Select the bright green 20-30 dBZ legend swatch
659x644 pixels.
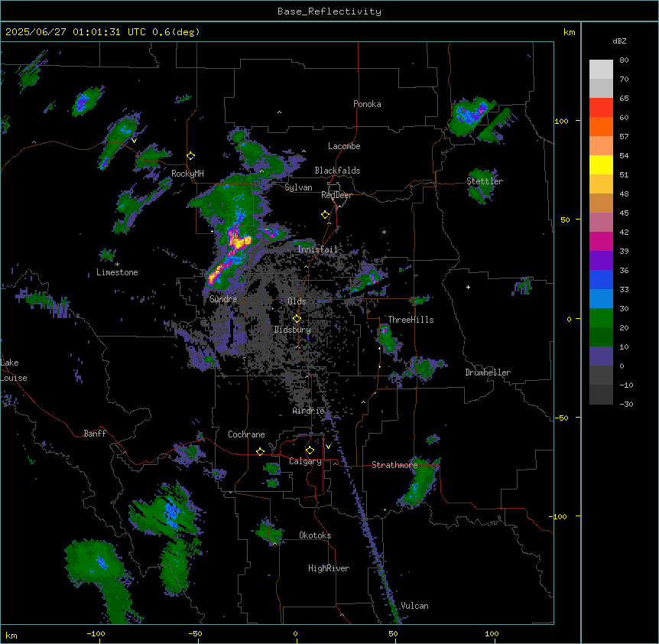pyautogui.click(x=601, y=318)
